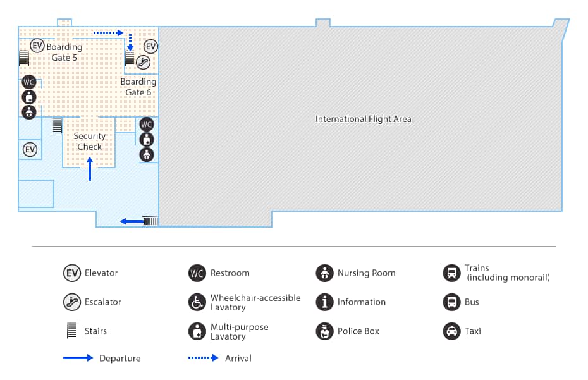
Task: Click the 'Wheelchair-accessible Lavatory' legend text
Action: pyautogui.click(x=255, y=302)
